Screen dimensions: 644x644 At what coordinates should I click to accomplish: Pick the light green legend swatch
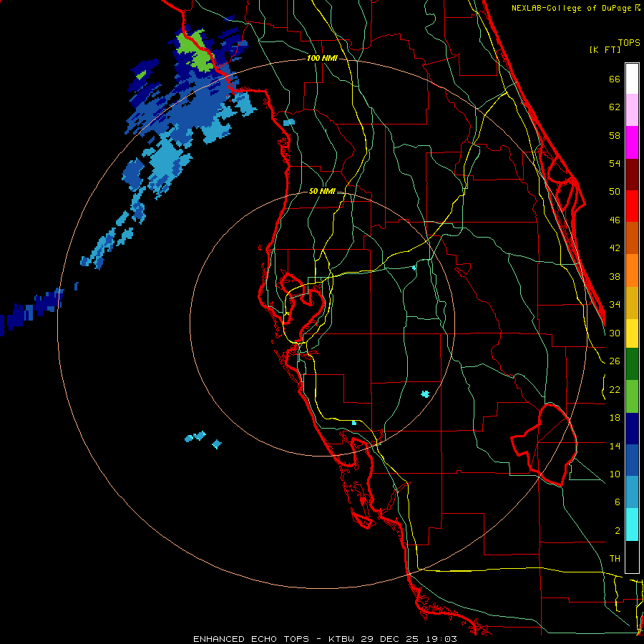(x=632, y=396)
